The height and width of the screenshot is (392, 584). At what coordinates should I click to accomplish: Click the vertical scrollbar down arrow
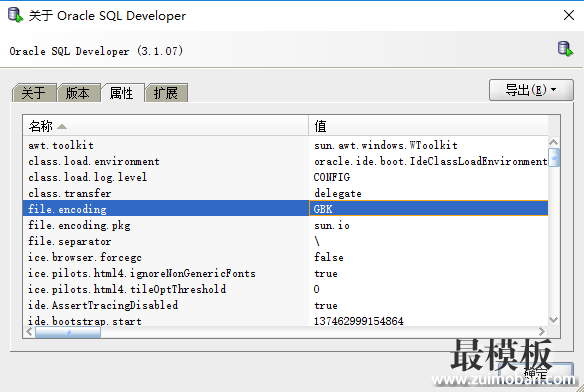(553, 320)
